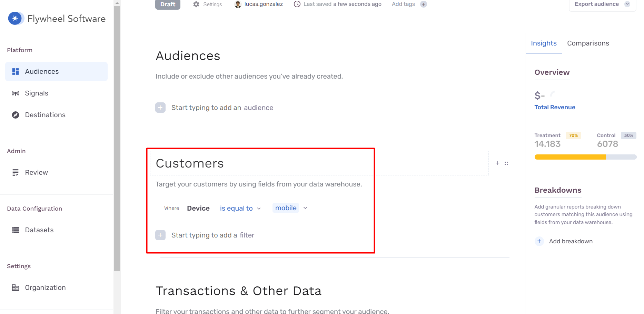644x314 pixels.
Task: Click the plus icon to add a filter
Action: [x=160, y=235]
